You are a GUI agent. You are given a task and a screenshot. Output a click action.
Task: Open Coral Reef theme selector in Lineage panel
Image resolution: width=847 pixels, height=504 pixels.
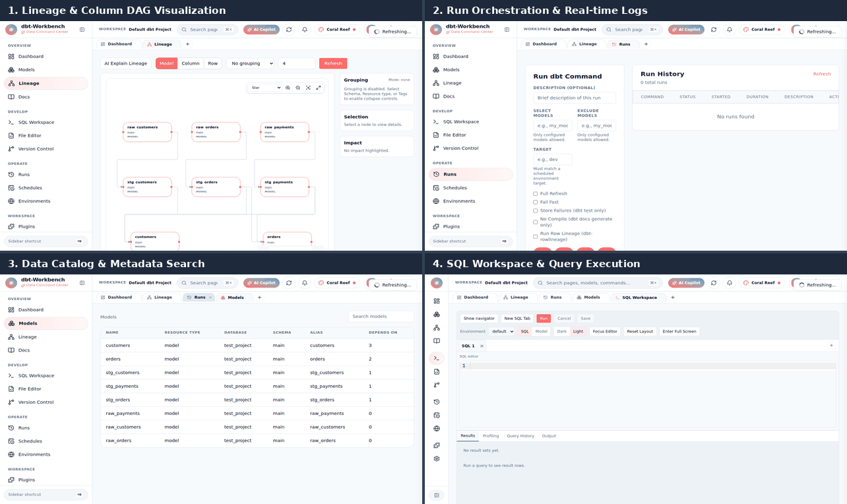pos(338,30)
